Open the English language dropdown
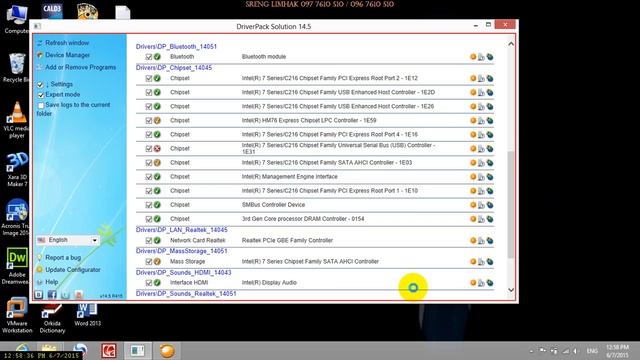Image resolution: width=640 pixels, height=360 pixels. 68,240
